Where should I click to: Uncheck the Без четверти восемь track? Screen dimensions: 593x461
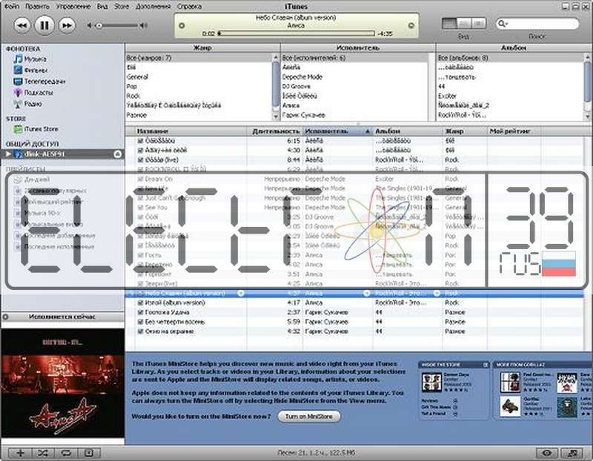tap(140, 322)
